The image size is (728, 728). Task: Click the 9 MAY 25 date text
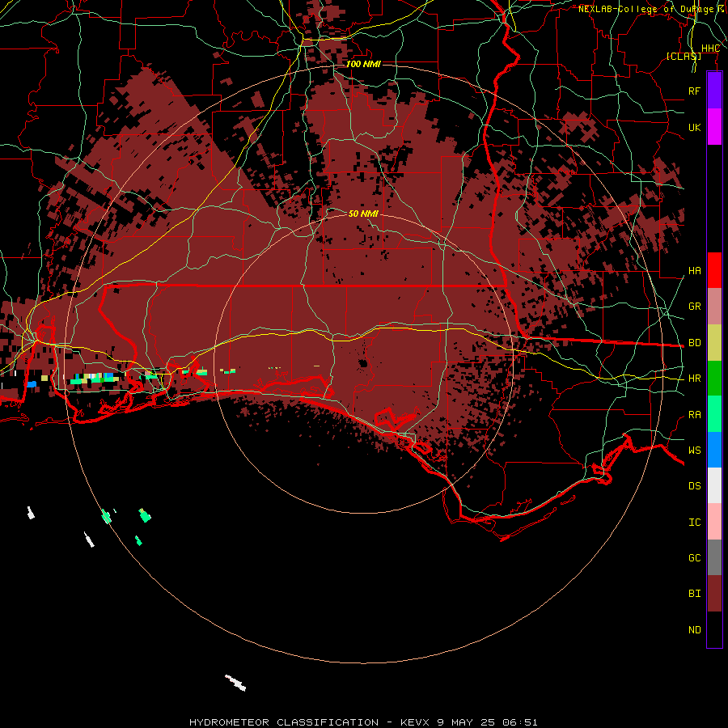(x=465, y=722)
